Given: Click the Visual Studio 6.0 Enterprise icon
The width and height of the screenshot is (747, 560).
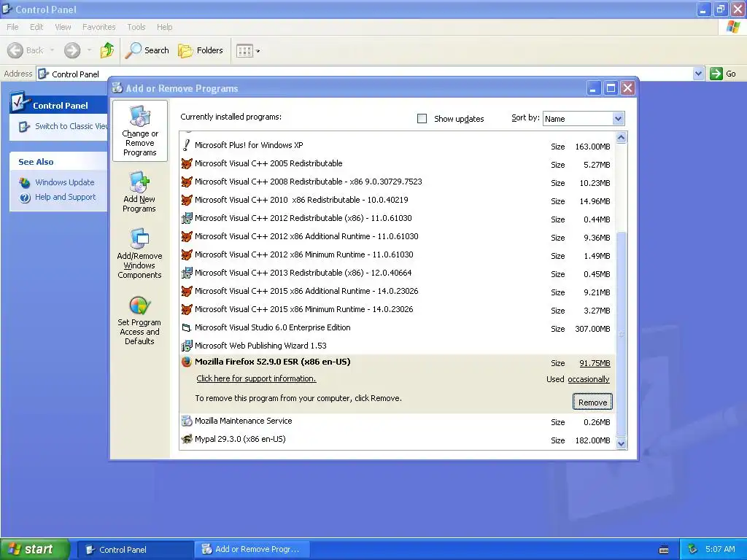Looking at the screenshot, I should pos(187,327).
